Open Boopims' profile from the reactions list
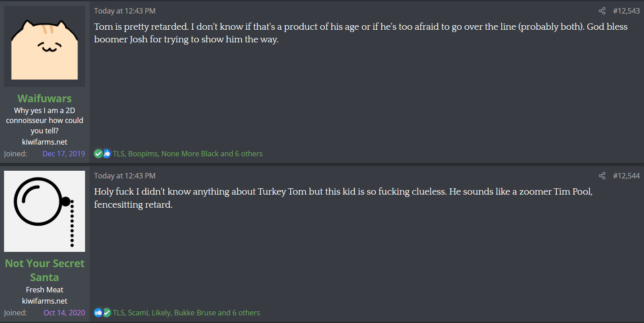 point(143,154)
